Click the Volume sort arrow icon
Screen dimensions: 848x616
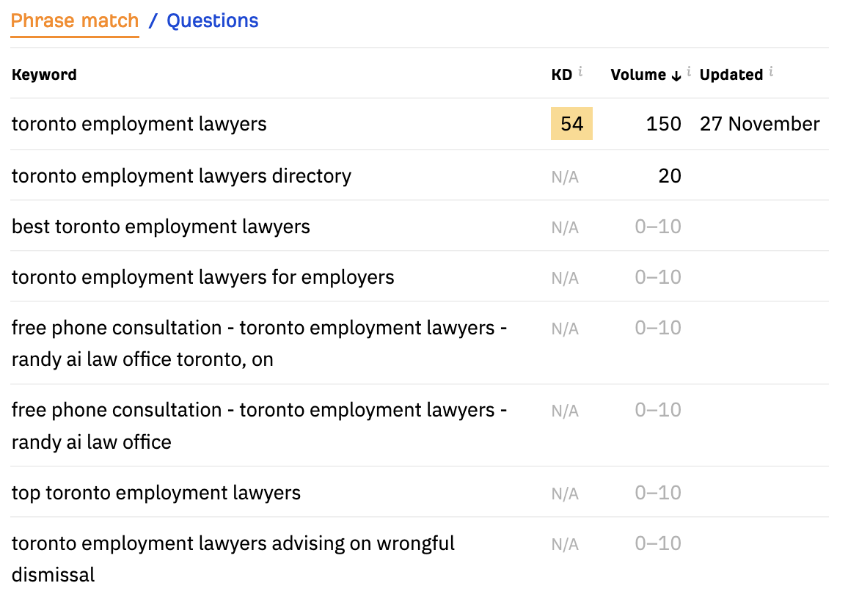(676, 76)
